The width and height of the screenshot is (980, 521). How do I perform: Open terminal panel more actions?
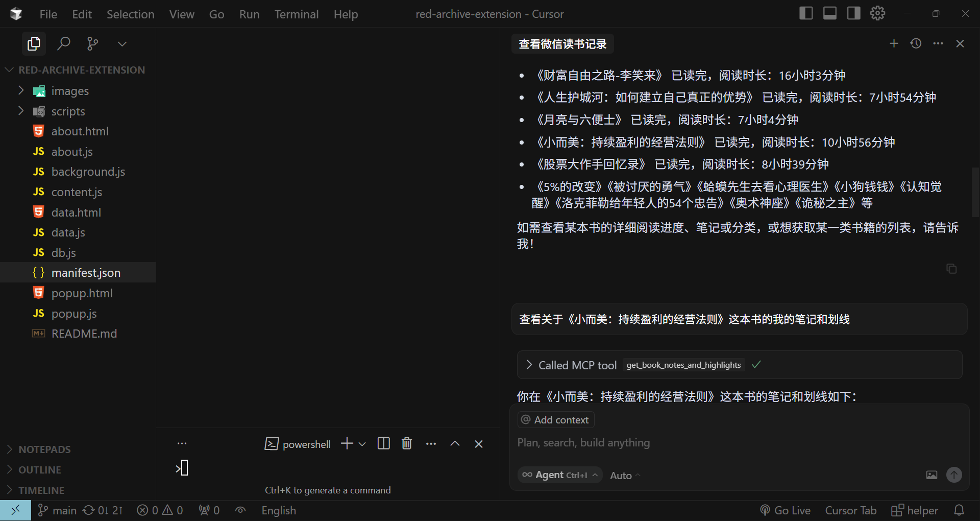point(431,444)
